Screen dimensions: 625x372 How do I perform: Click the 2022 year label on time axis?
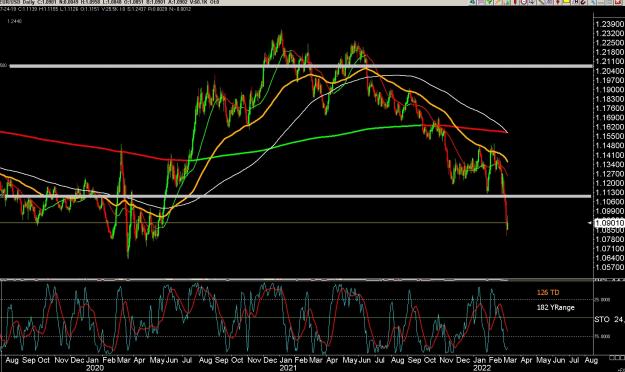click(x=481, y=368)
